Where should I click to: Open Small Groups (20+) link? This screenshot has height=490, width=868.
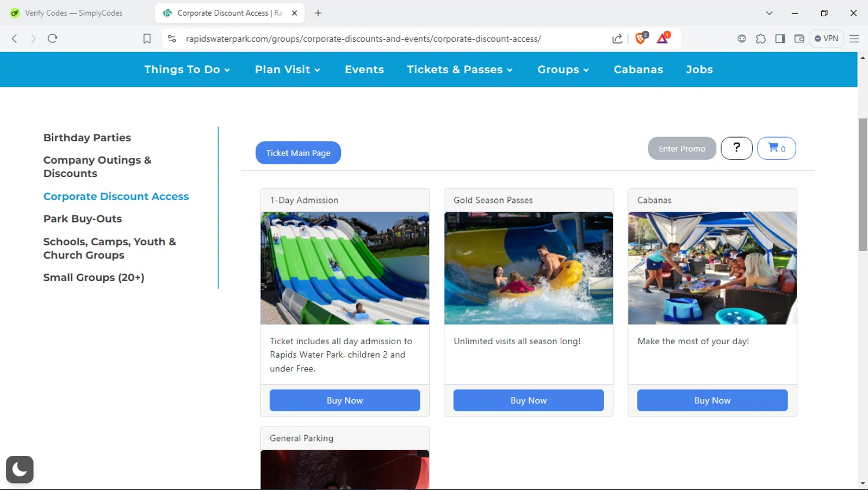(94, 278)
